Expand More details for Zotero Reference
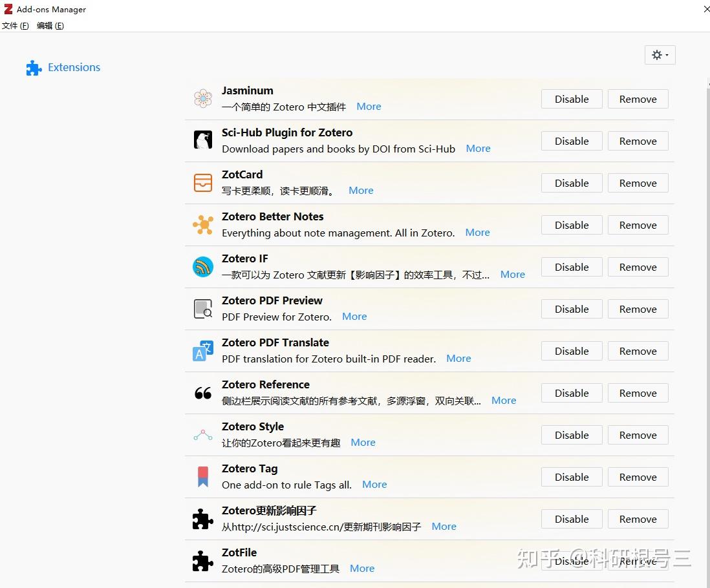This screenshot has width=710, height=588. (503, 401)
